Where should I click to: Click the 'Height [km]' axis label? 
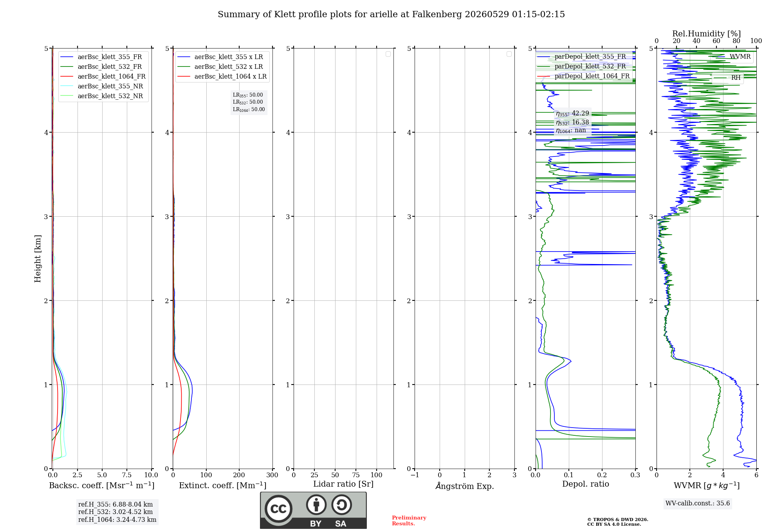tap(38, 259)
